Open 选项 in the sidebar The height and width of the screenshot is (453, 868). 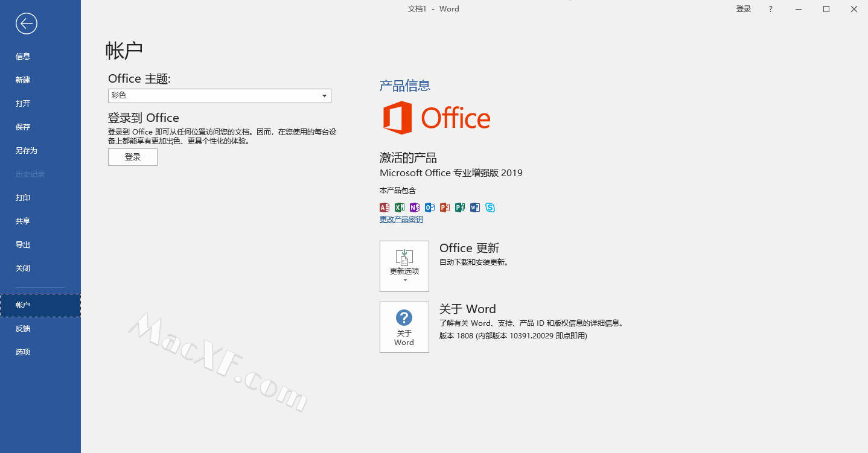40,352
